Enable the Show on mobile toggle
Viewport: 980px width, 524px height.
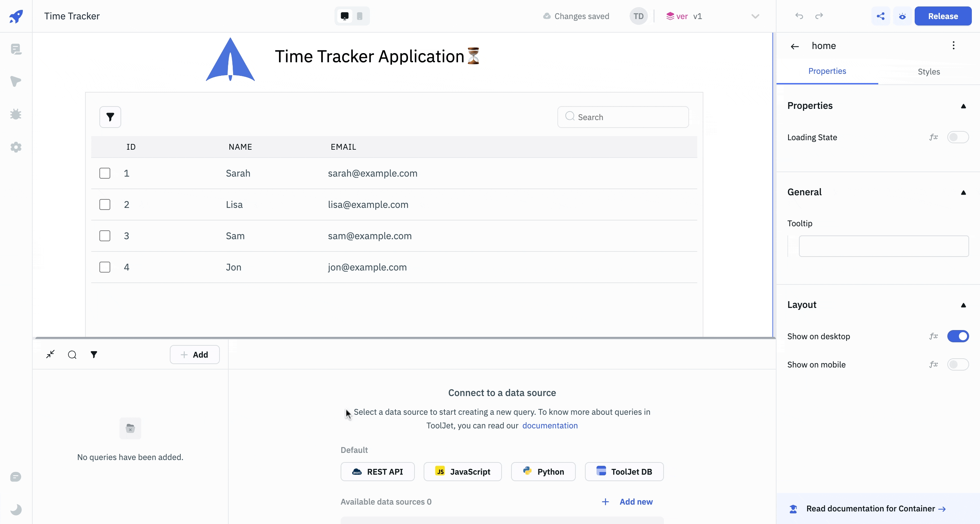point(958,364)
